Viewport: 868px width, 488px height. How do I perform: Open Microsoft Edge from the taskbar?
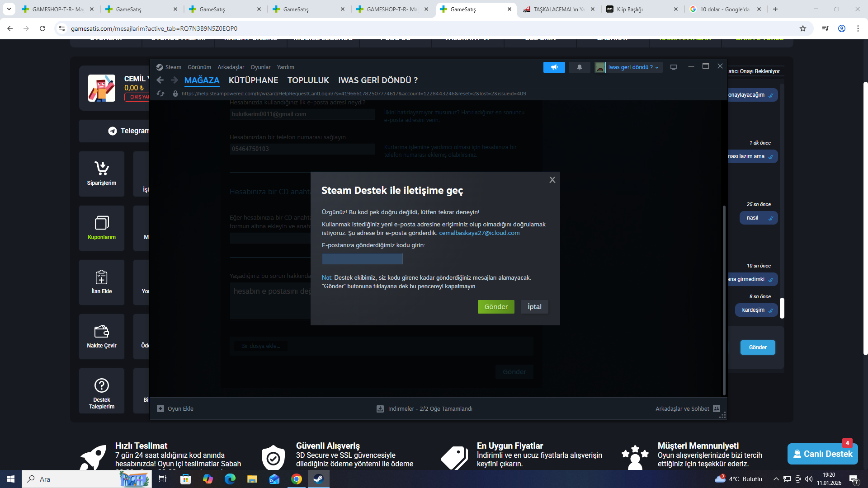click(230, 479)
